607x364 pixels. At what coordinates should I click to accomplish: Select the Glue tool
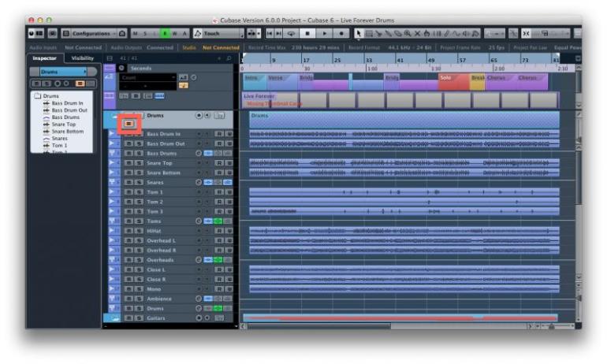click(389, 34)
